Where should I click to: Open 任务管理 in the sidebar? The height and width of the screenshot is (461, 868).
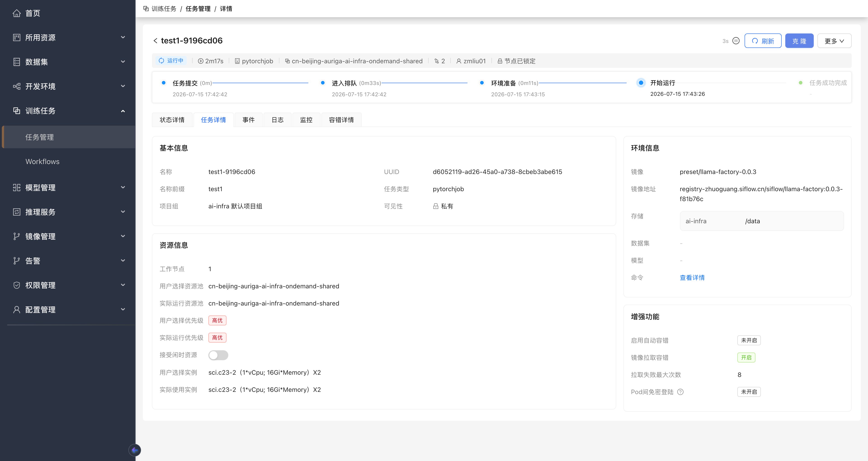[x=69, y=137]
